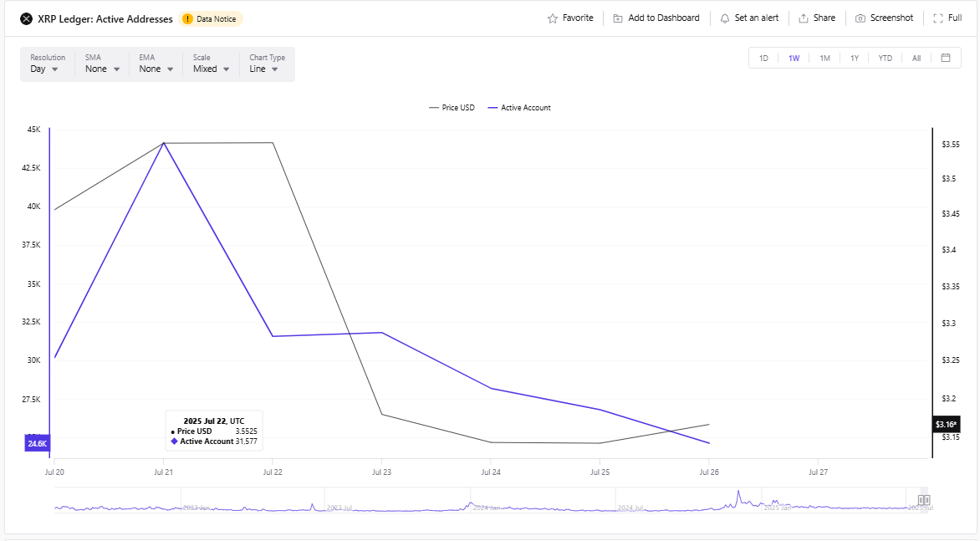This screenshot has width=980, height=541.
Task: Expand the SMA dropdown
Action: 101,64
